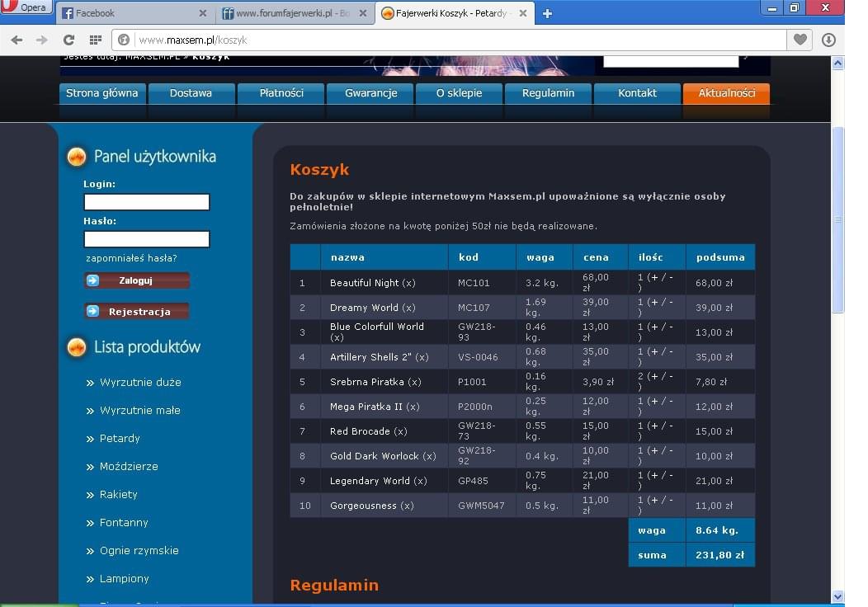Image resolution: width=868 pixels, height=607 pixels.
Task: Click the page scrollbar down arrow
Action: click(x=837, y=596)
